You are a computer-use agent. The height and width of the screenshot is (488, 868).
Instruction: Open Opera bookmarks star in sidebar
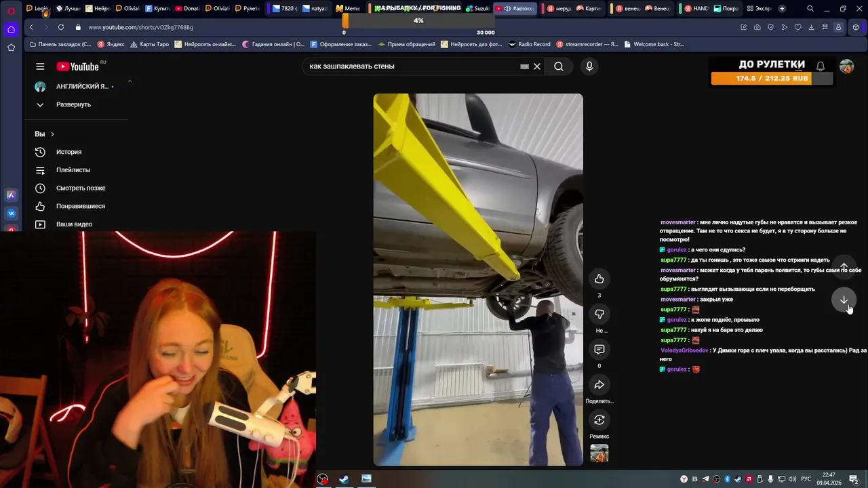coord(11,47)
